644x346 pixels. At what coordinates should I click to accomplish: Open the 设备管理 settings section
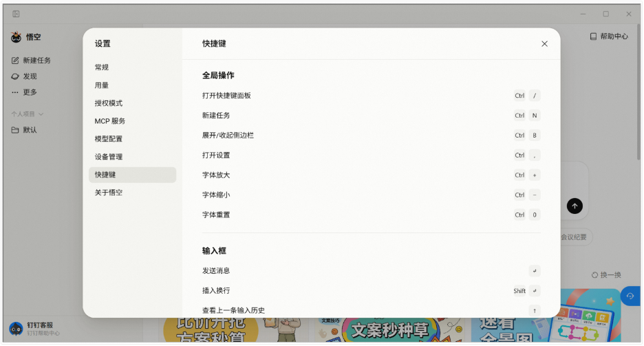tap(132, 157)
